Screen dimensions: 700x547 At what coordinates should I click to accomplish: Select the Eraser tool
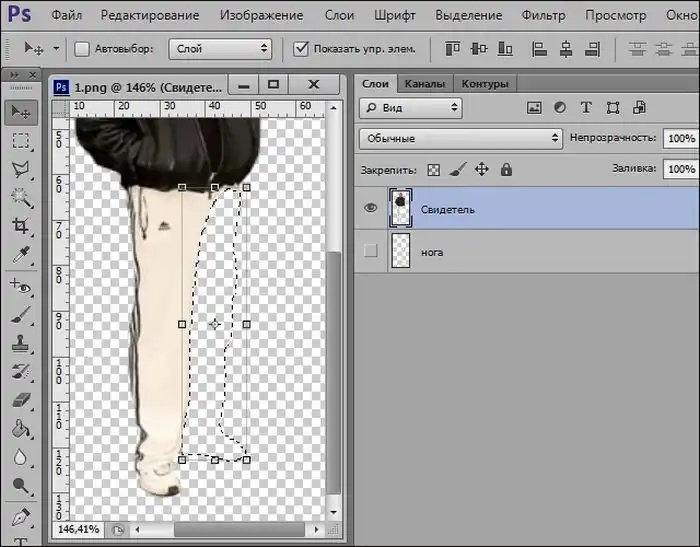(20, 400)
